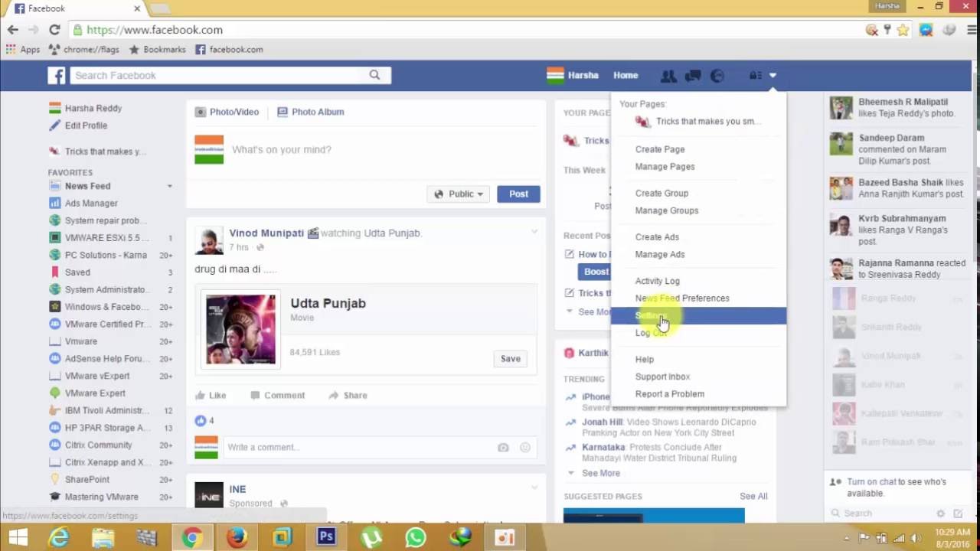Open Activity Log from the menu

pyautogui.click(x=657, y=281)
